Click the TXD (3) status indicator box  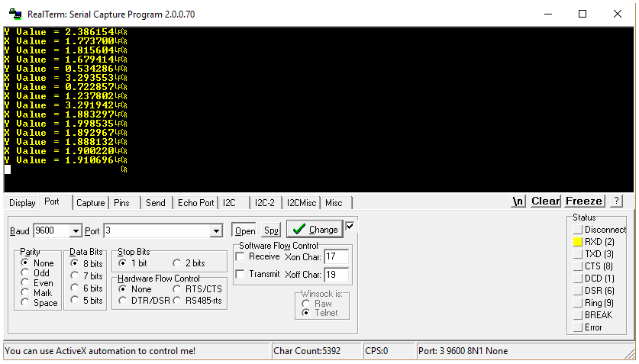click(578, 254)
